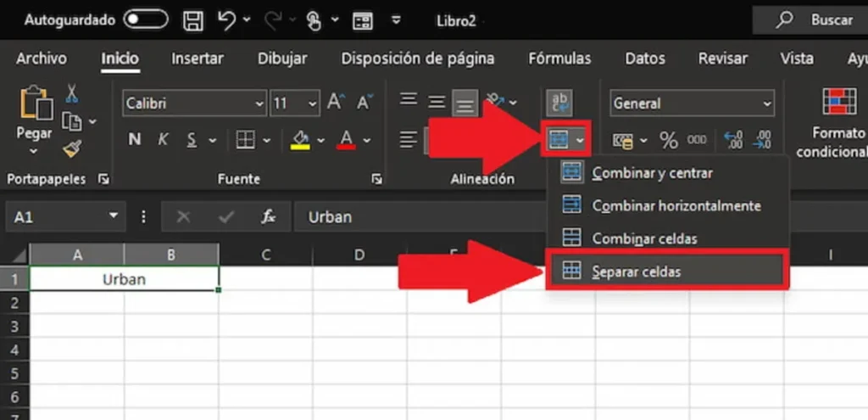Click the cancel (X) formula button
The width and height of the screenshot is (868, 420).
click(x=183, y=217)
